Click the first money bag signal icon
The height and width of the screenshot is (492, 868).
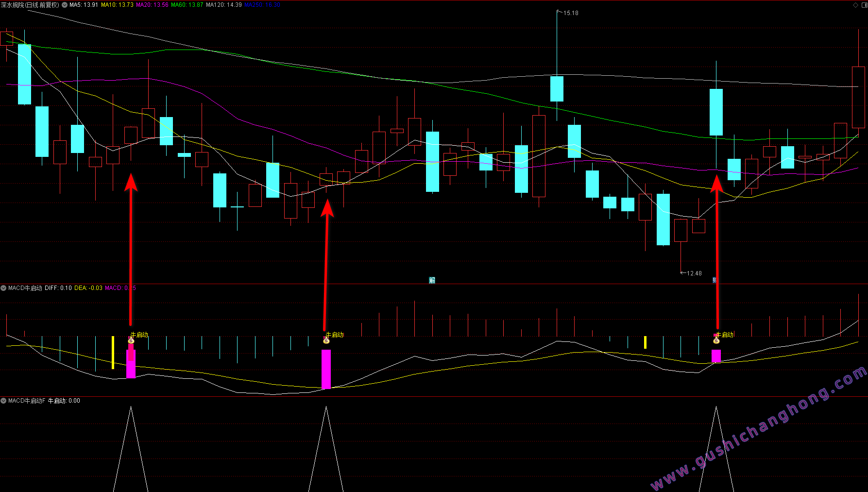[131, 341]
